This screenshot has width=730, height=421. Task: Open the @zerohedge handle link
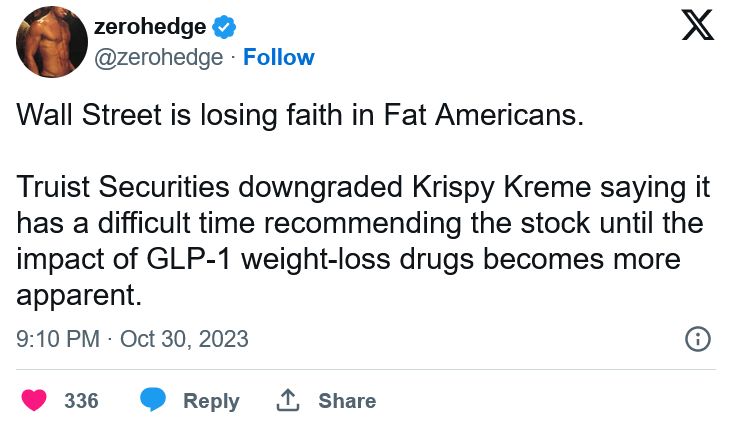pos(158,58)
